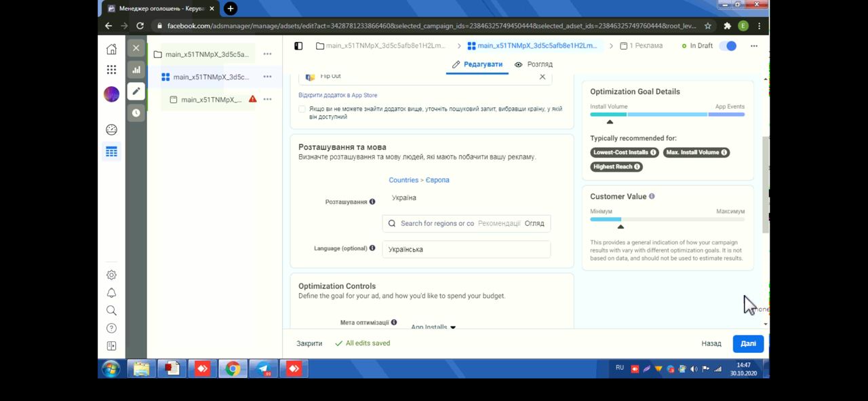The height and width of the screenshot is (401, 868).
Task: Click the Закрити button
Action: point(309,343)
